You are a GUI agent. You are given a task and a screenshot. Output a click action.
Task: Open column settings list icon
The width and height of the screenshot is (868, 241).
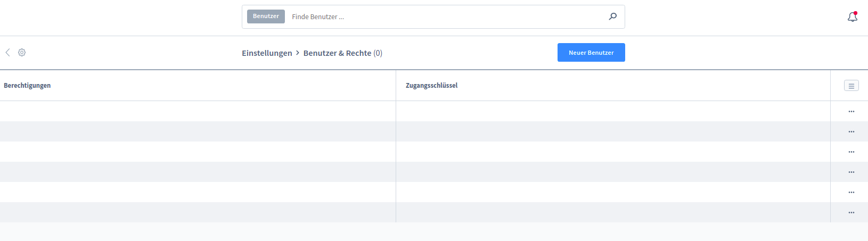(851, 86)
